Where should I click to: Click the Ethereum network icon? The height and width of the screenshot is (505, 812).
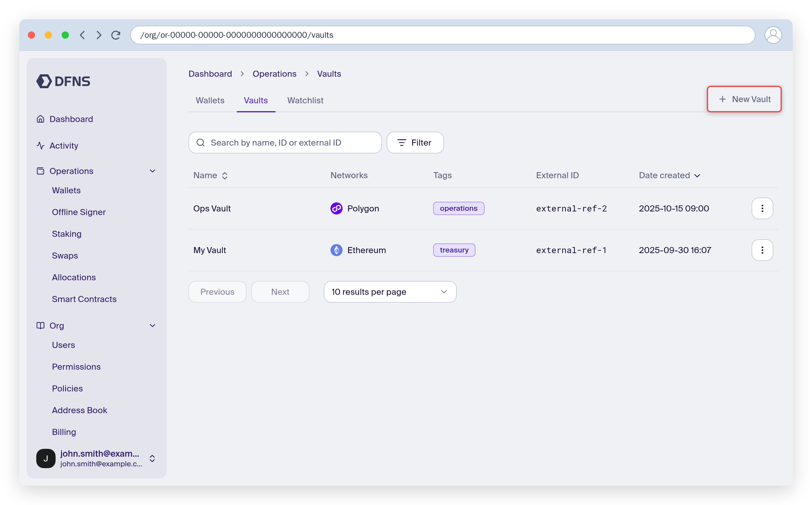336,250
